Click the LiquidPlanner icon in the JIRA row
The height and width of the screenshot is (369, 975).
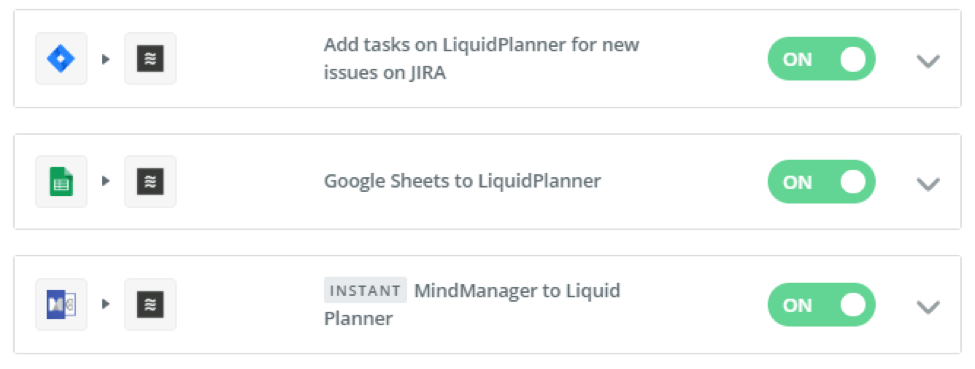(x=150, y=58)
